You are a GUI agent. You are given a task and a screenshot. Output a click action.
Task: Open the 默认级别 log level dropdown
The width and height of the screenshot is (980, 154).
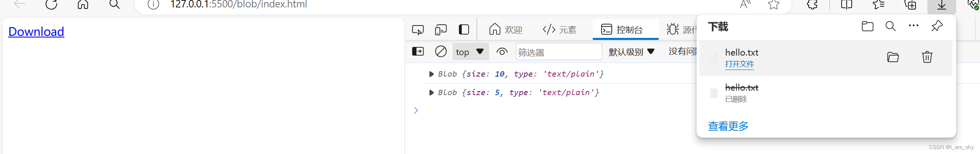point(632,52)
